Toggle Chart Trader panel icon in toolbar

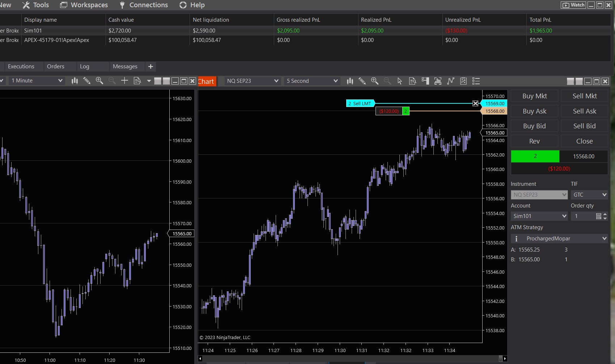coord(425,81)
